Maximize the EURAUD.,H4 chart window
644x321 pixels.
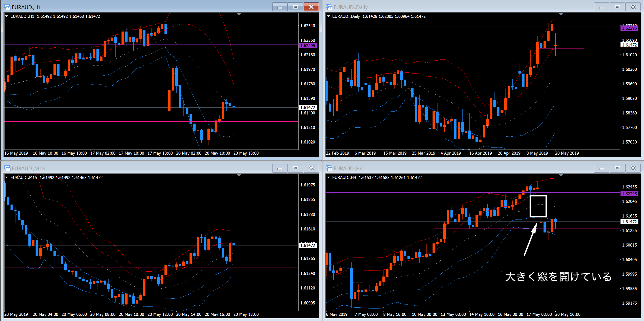click(x=617, y=168)
